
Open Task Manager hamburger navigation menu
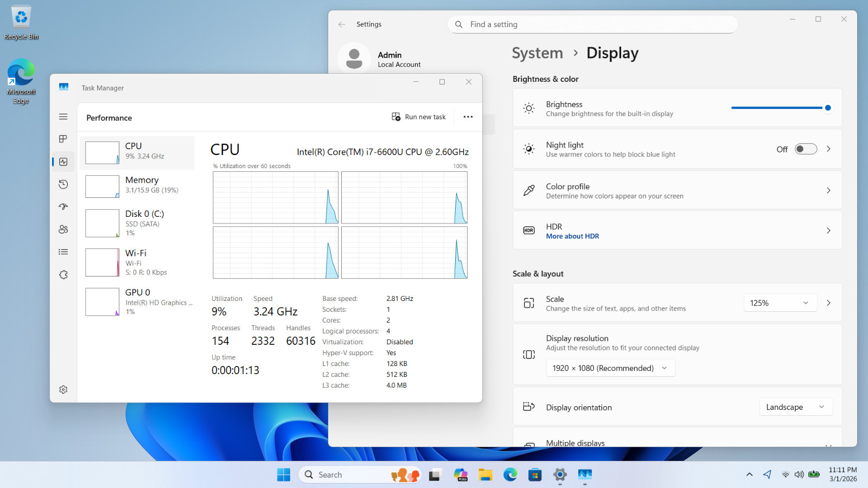[x=63, y=117]
